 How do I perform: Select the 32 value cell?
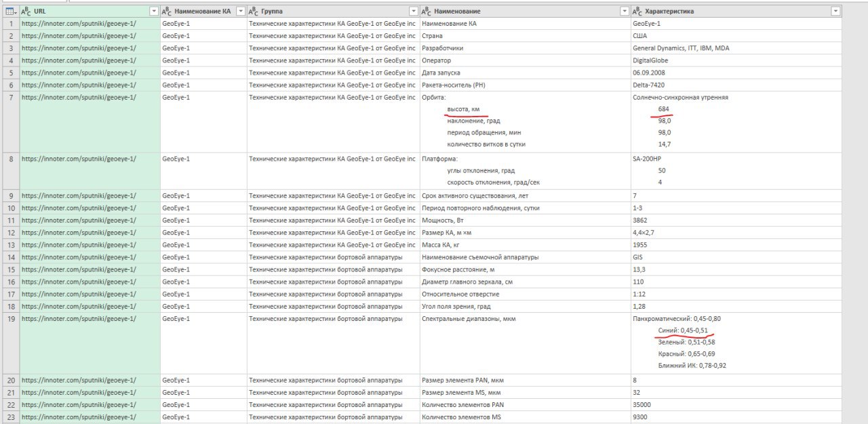click(736, 392)
